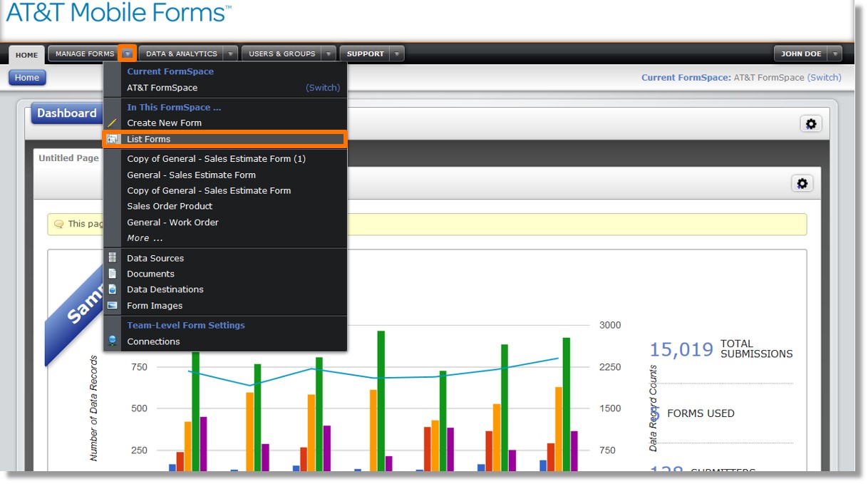Collapse the Manage Forms dropdown arrow
This screenshot has width=868, height=484.
128,53
